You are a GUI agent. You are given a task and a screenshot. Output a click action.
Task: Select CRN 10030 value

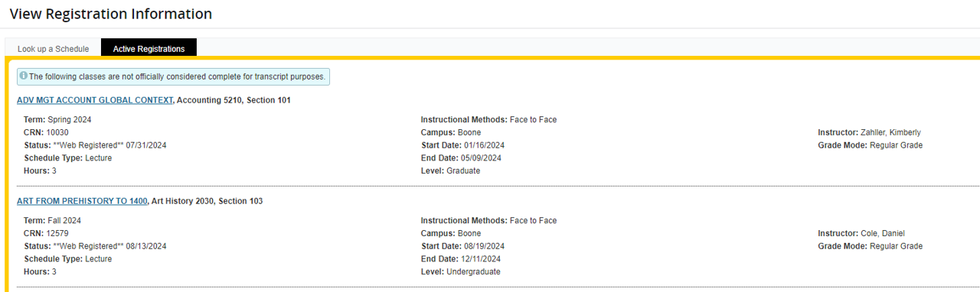pos(57,132)
